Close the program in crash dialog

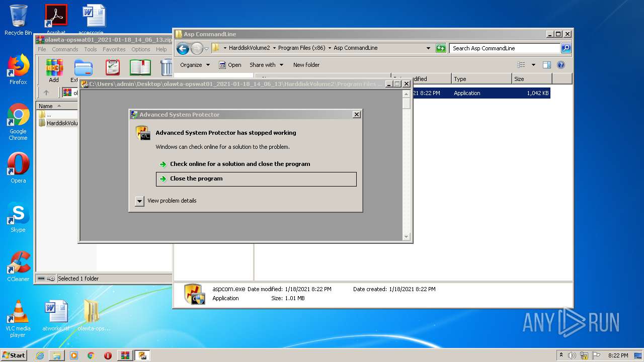click(x=256, y=179)
